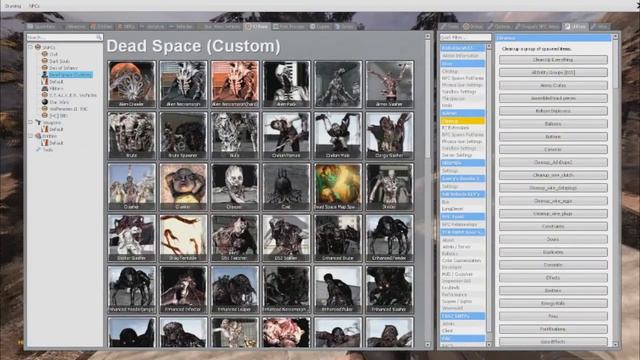Collapse the NPCs tree node
640x360 pixels.
coord(31,47)
